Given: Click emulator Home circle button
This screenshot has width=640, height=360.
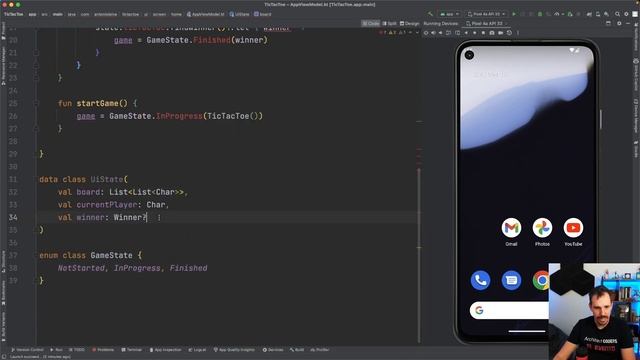Looking at the screenshot, I should pyautogui.click(x=475, y=33).
